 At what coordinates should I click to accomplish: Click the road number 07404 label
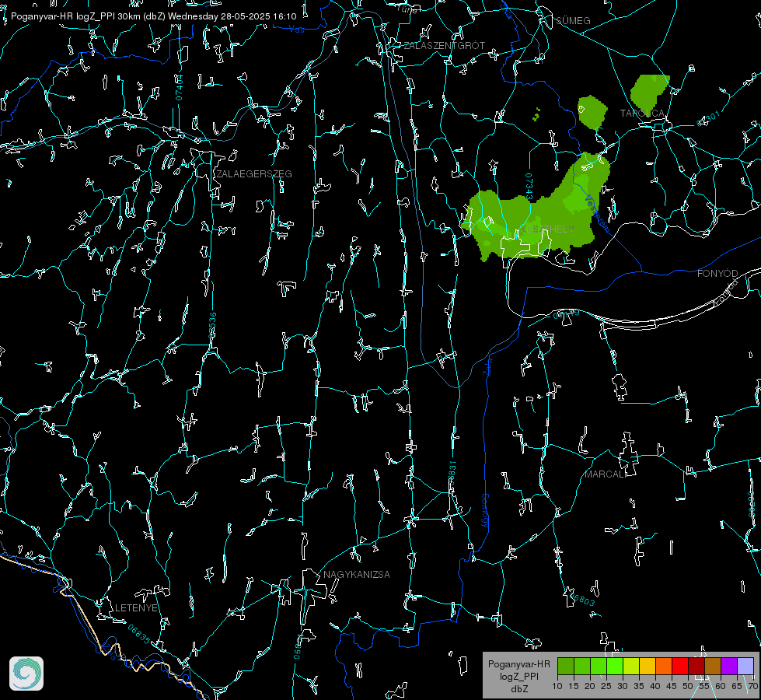(179, 87)
